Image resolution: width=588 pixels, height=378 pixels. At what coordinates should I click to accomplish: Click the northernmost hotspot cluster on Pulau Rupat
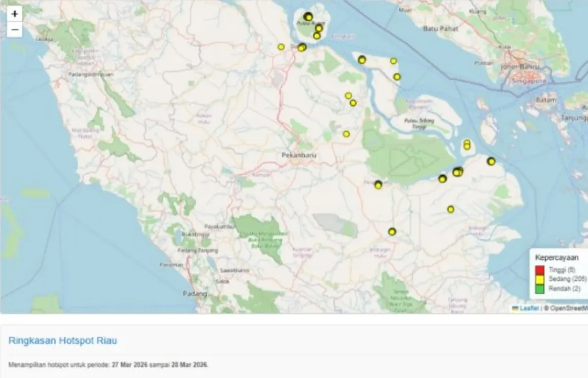[308, 17]
